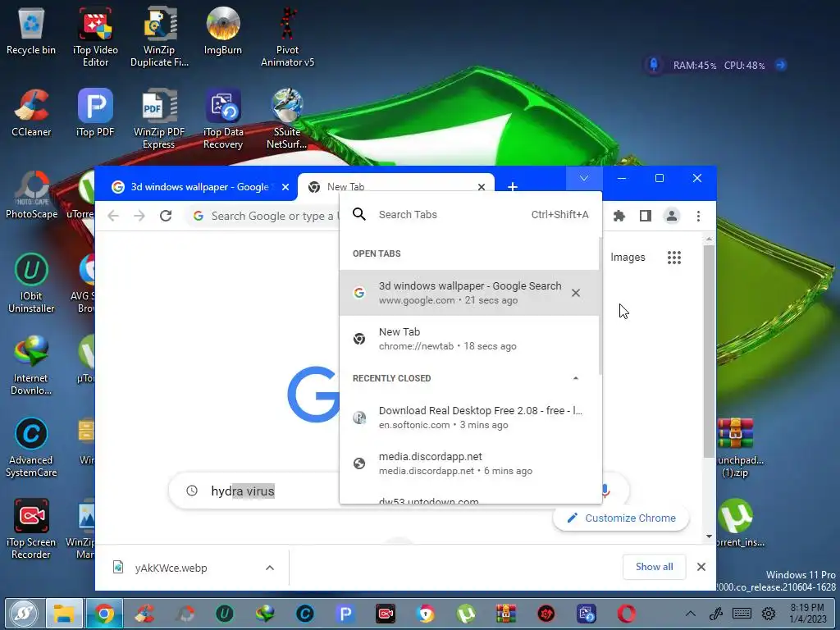Viewport: 840px width, 630px height.
Task: Open WinZip Duplicate File Finder desktop icon
Action: 159,36
